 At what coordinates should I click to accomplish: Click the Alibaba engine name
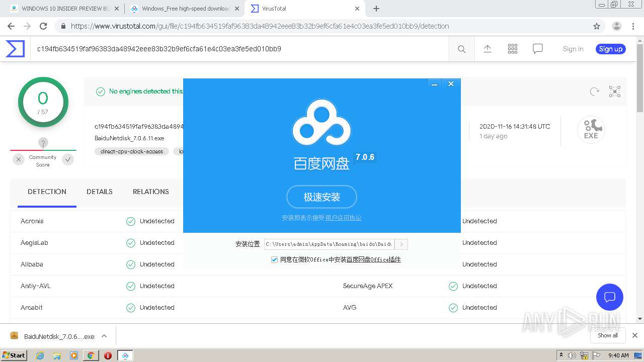[32, 264]
